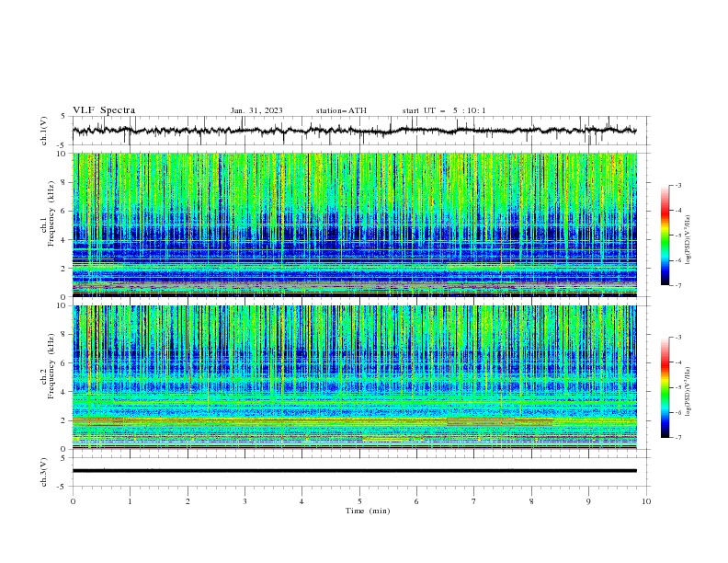Select the date text "Jan. 31, 2023"

(x=256, y=110)
